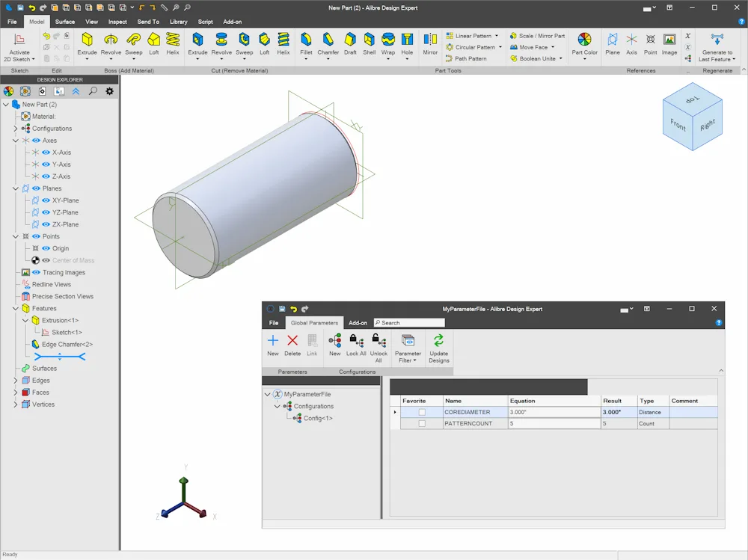
Task: Click the Path Pattern button
Action: (465, 58)
